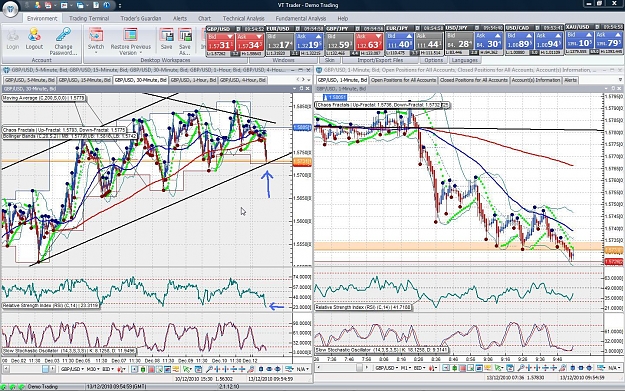Viewport: 625px width, 391px height.
Task: Click Moving Average indicator label in left chart
Action: (x=44, y=98)
